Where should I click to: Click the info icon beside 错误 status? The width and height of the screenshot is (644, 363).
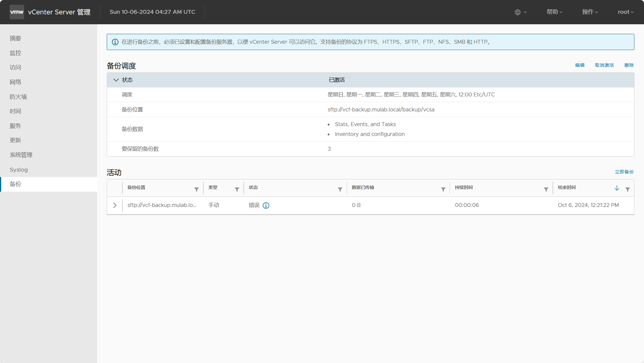pos(266,205)
